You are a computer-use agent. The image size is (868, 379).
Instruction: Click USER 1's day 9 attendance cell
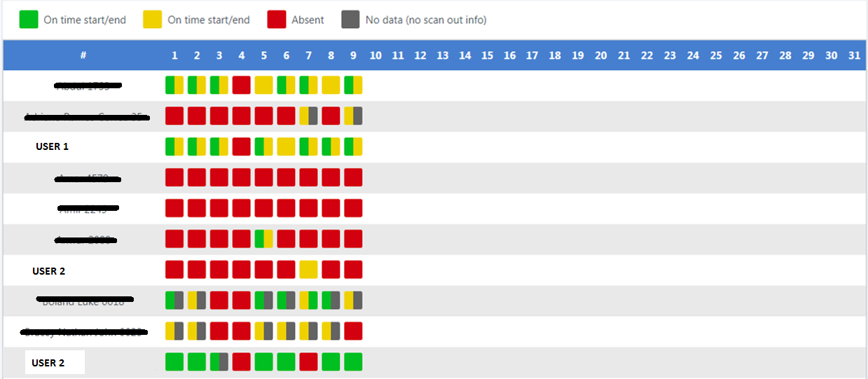(353, 146)
